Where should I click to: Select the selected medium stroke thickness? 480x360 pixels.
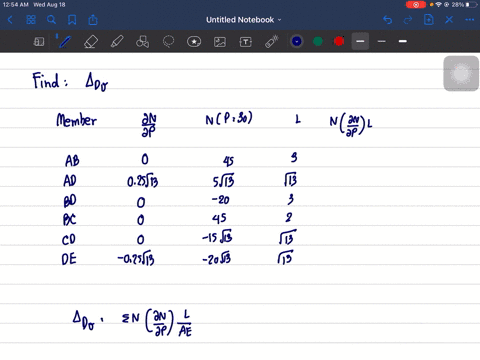coord(360,41)
